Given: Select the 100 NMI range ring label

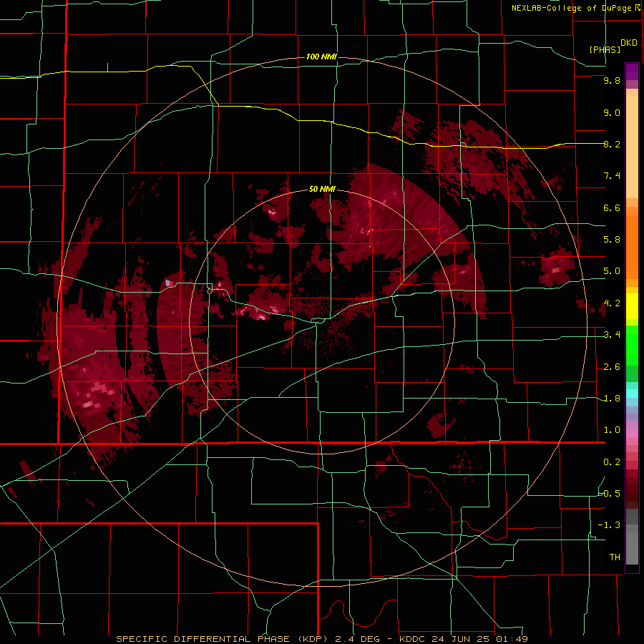Looking at the screenshot, I should (x=321, y=57).
